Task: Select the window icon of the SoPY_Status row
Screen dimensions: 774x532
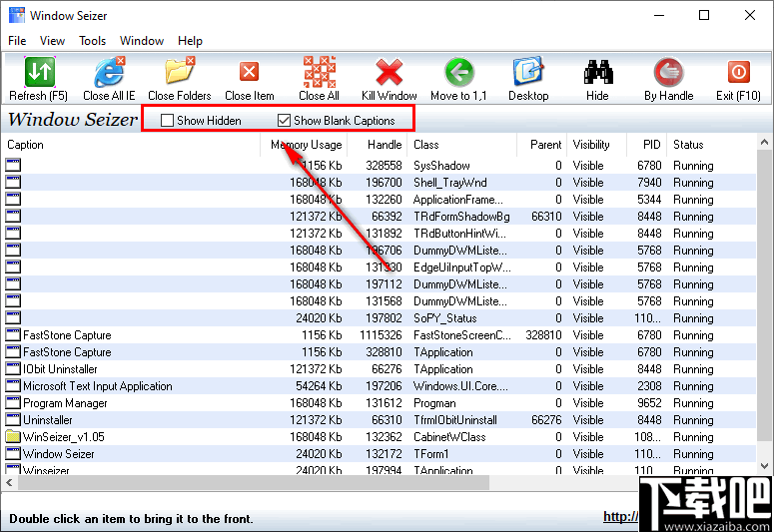Action: (13, 317)
